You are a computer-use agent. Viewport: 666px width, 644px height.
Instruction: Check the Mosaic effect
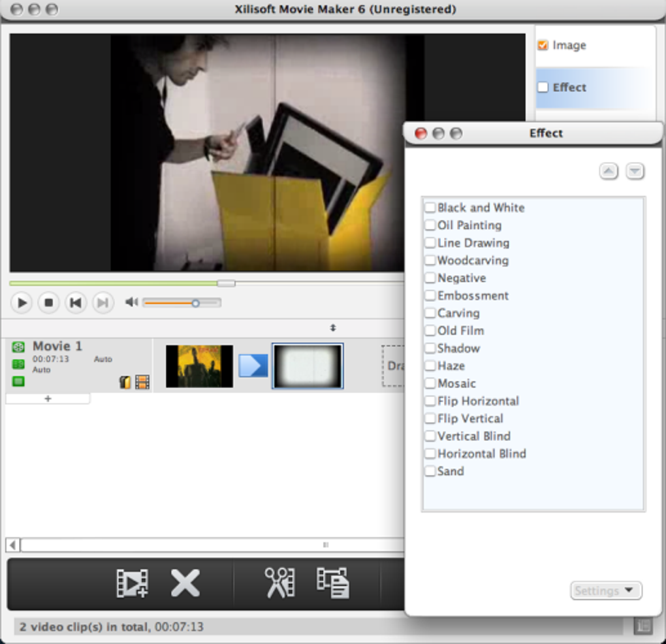tap(430, 383)
